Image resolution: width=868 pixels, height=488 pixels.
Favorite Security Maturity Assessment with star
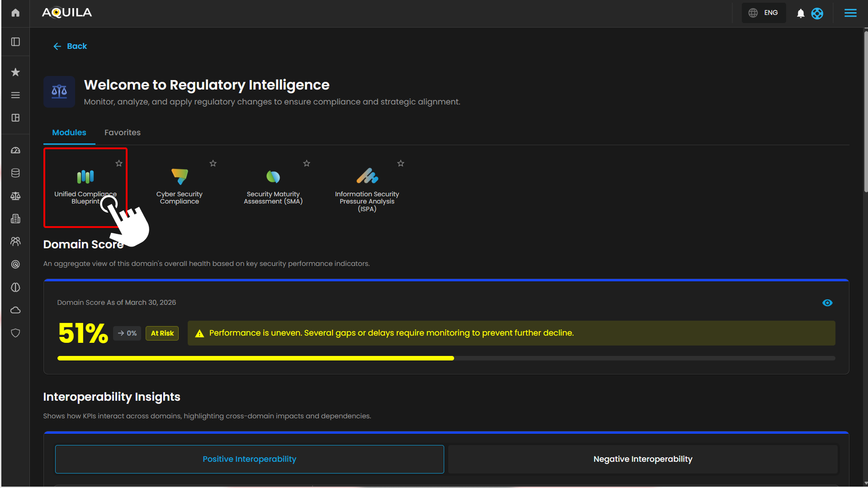pos(307,163)
